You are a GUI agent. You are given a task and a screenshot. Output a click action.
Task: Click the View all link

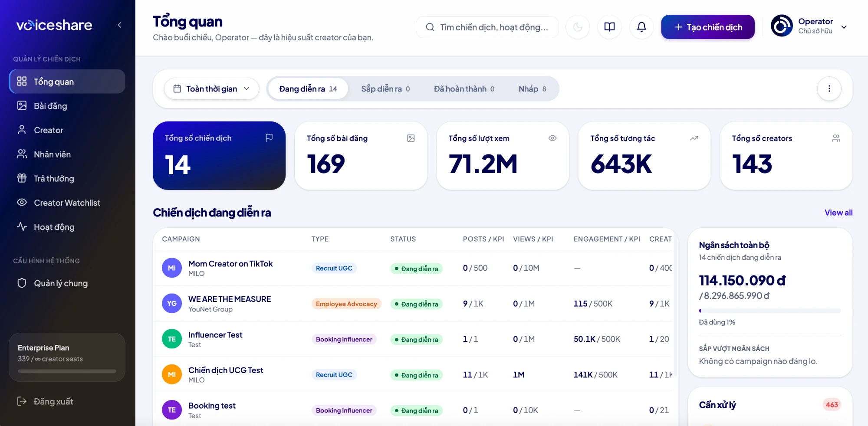[x=838, y=213]
